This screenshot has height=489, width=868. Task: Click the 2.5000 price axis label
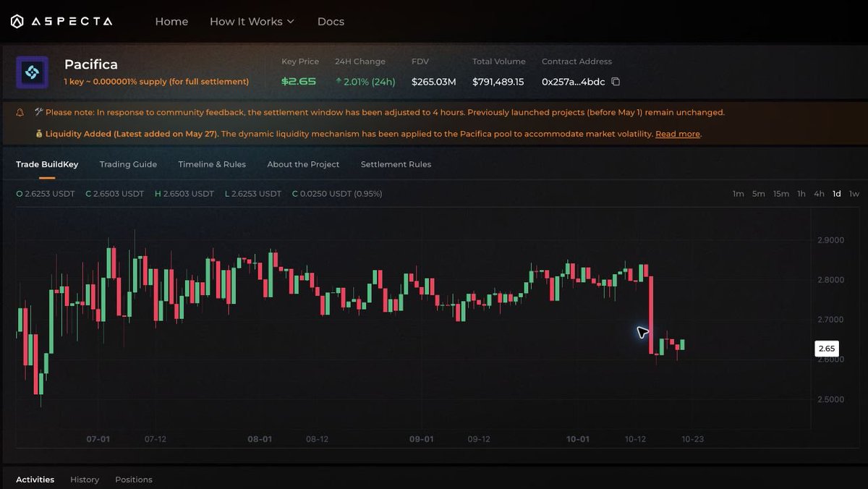tap(830, 399)
